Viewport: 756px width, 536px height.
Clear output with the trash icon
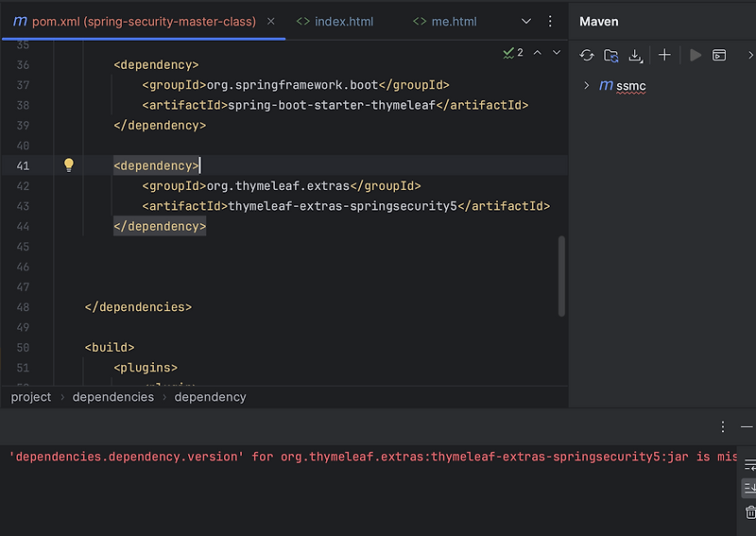(750, 512)
